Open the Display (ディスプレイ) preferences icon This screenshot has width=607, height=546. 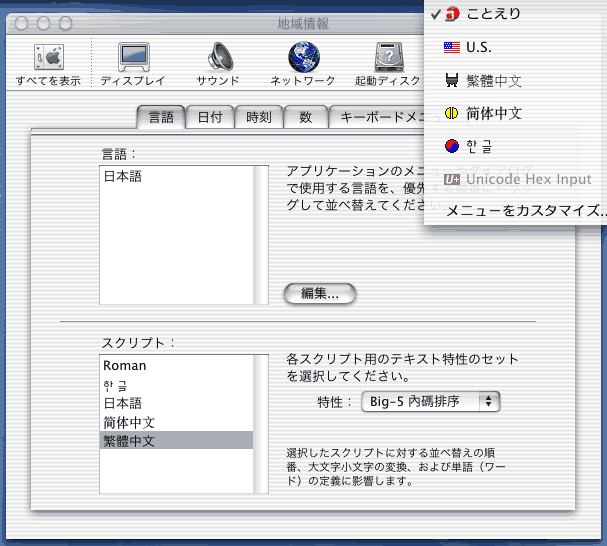[x=132, y=63]
